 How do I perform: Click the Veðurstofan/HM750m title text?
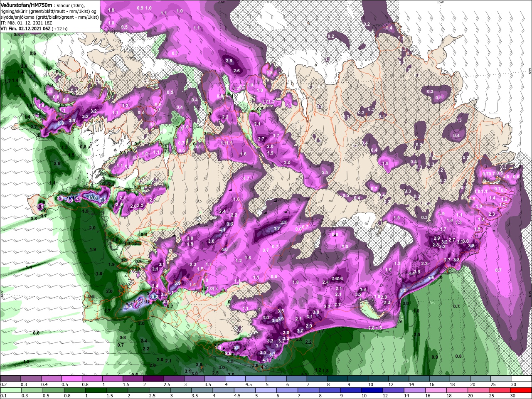(x=26, y=5)
